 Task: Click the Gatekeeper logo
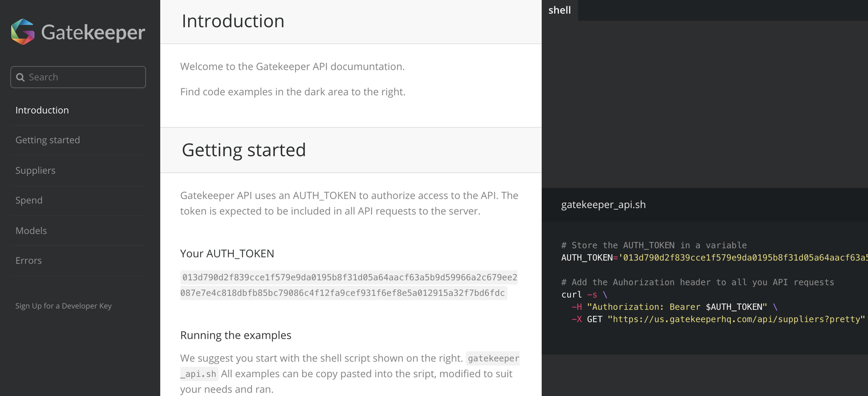(77, 32)
